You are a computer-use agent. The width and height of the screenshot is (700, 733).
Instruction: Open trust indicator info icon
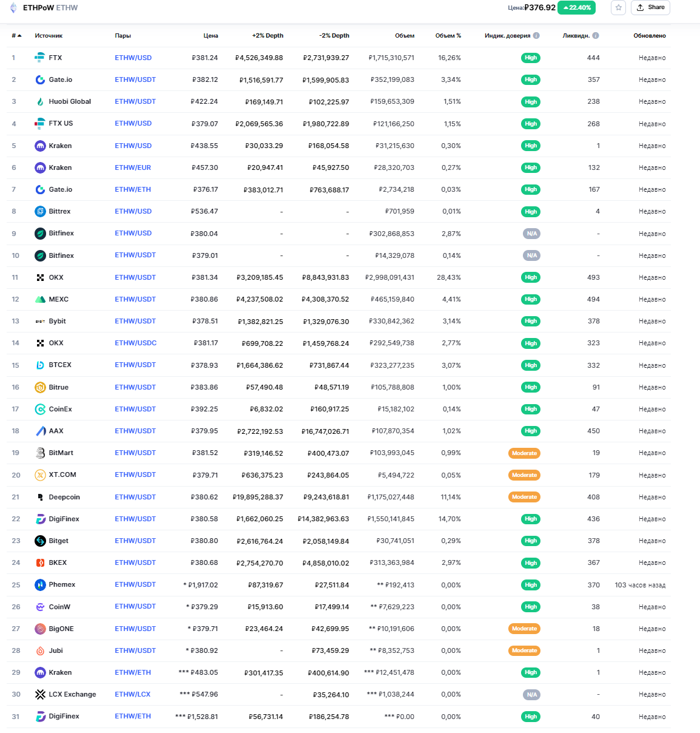tap(536, 36)
